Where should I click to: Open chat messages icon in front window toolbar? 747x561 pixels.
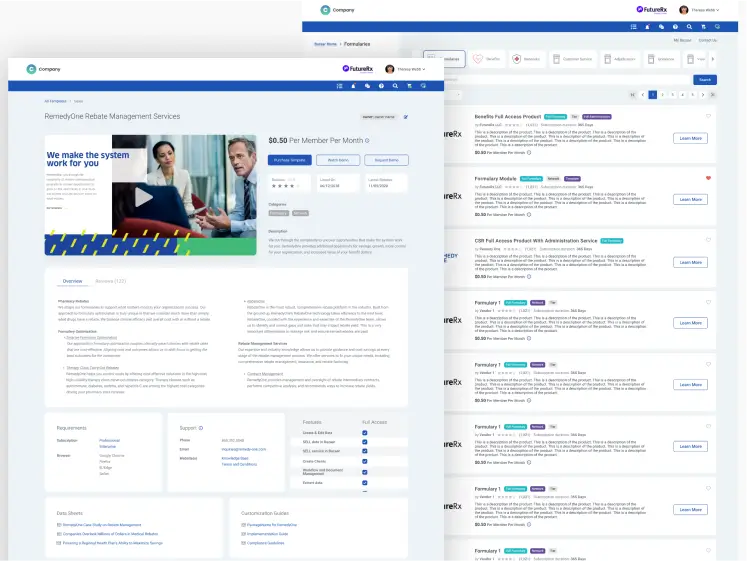tap(367, 86)
